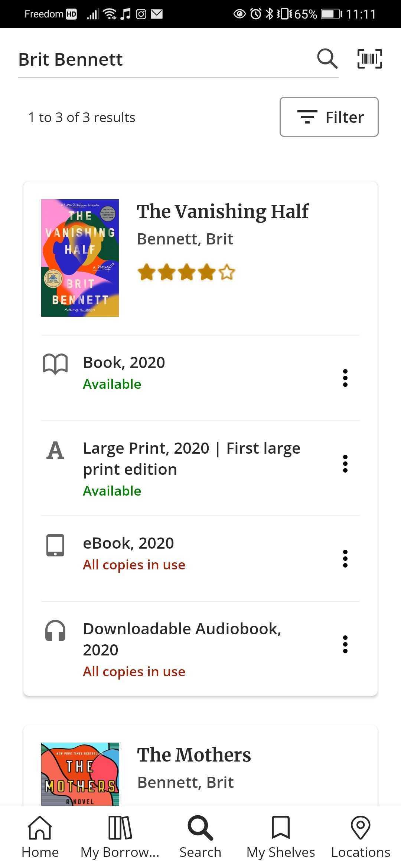The image size is (401, 868).
Task: Tap the search magnifier icon in header
Action: pos(327,59)
